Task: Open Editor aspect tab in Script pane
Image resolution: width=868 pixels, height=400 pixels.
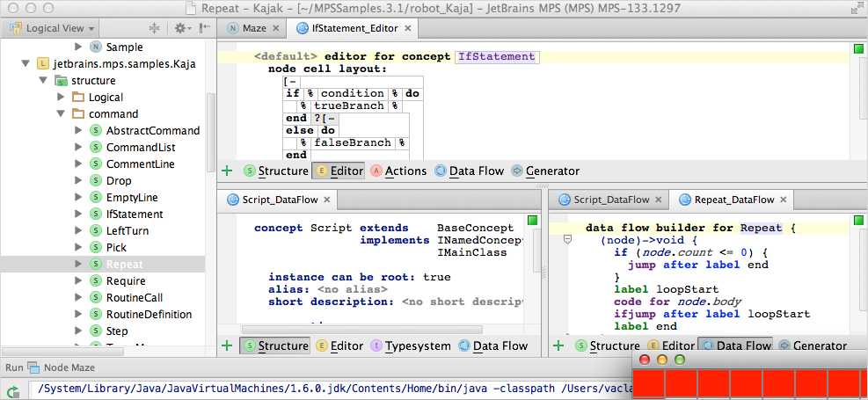Action: [x=339, y=345]
